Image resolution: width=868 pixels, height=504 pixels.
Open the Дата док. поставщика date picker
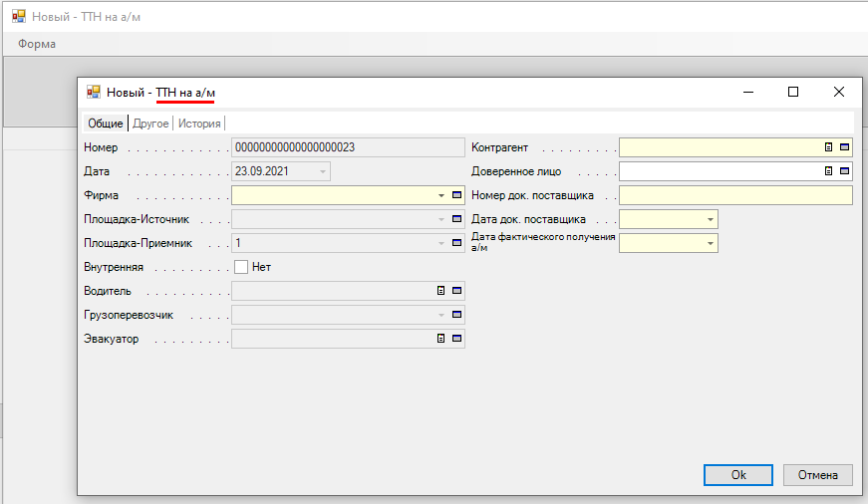coord(710,219)
